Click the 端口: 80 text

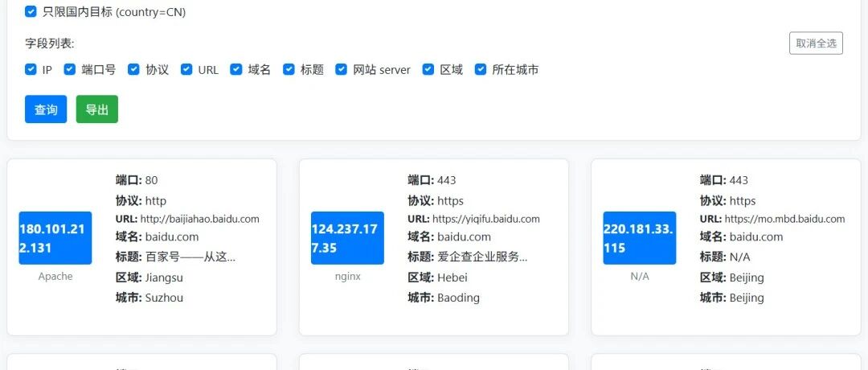click(137, 180)
